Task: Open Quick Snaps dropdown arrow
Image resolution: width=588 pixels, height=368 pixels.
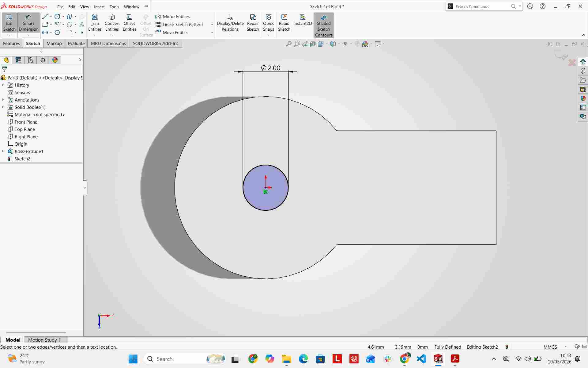Action: tap(268, 35)
